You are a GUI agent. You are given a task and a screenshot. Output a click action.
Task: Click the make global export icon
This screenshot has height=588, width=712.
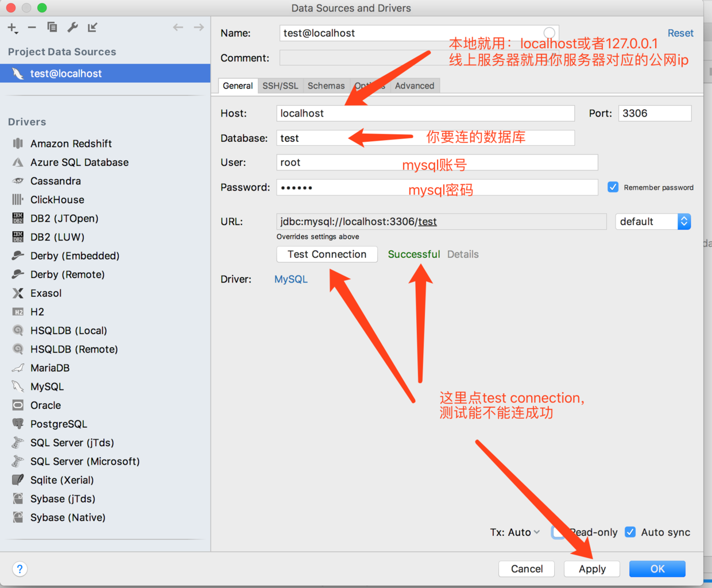click(x=92, y=27)
